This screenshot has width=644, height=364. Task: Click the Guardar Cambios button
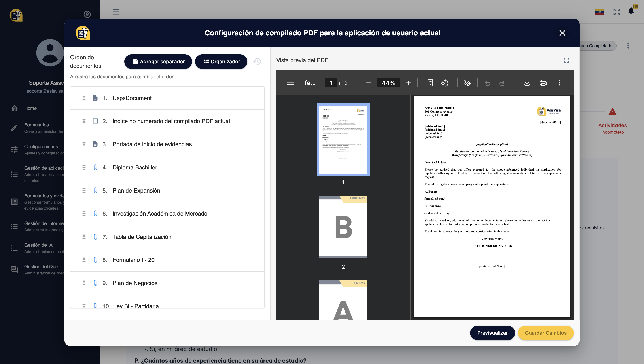[546, 333]
